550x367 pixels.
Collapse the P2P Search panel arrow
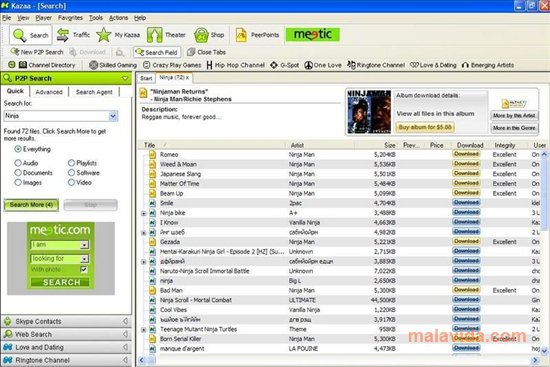125,78
